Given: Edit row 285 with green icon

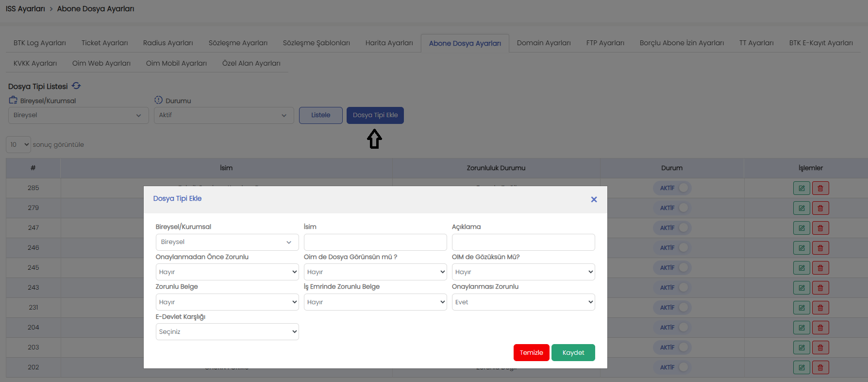Looking at the screenshot, I should [x=801, y=188].
